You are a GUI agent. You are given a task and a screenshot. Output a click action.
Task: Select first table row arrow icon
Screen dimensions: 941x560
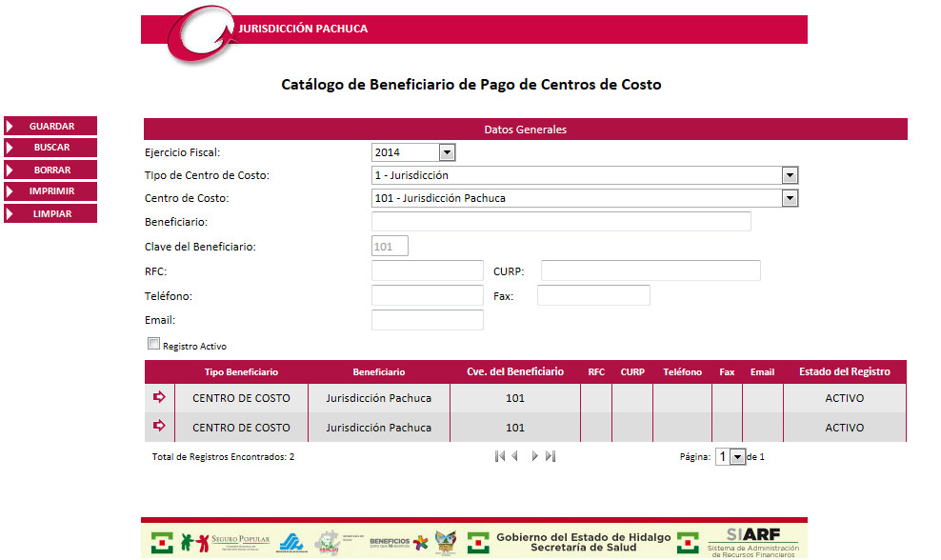(x=159, y=397)
